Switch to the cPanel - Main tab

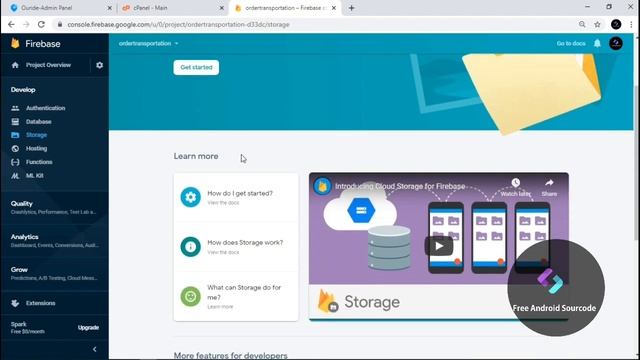[x=172, y=8]
